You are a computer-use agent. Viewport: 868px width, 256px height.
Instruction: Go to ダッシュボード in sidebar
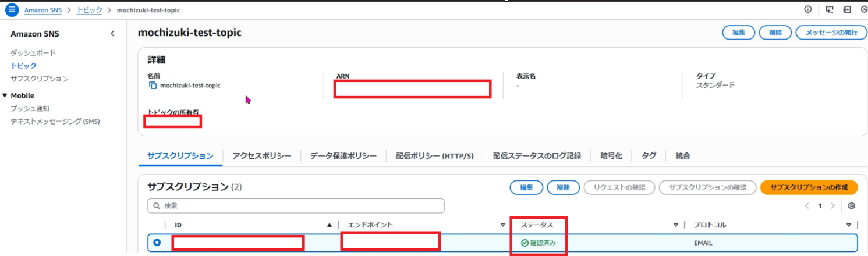[33, 53]
